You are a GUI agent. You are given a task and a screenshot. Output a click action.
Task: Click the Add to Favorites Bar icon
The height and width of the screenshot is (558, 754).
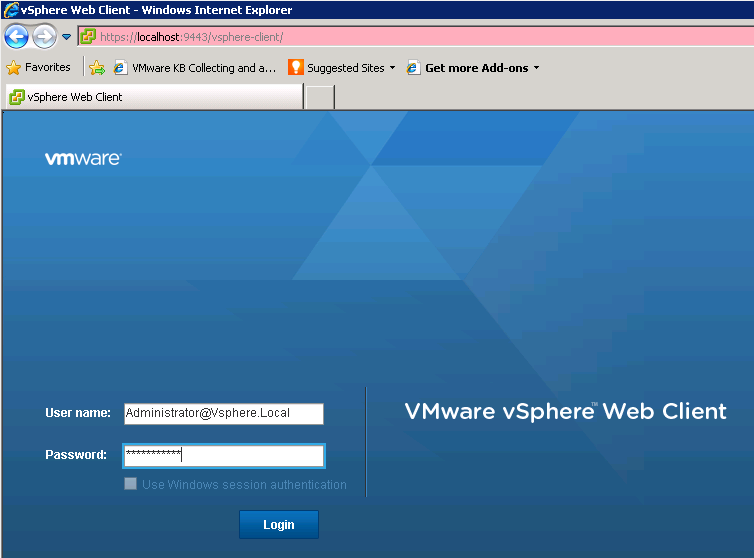coord(97,68)
